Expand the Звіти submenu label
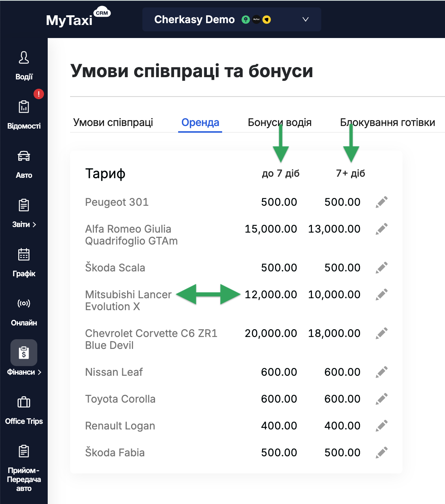This screenshot has height=504, width=445. pos(24,224)
